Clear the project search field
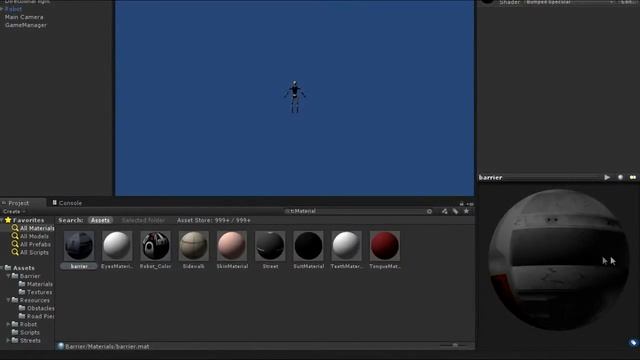This screenshot has height=360, width=640. tap(429, 211)
